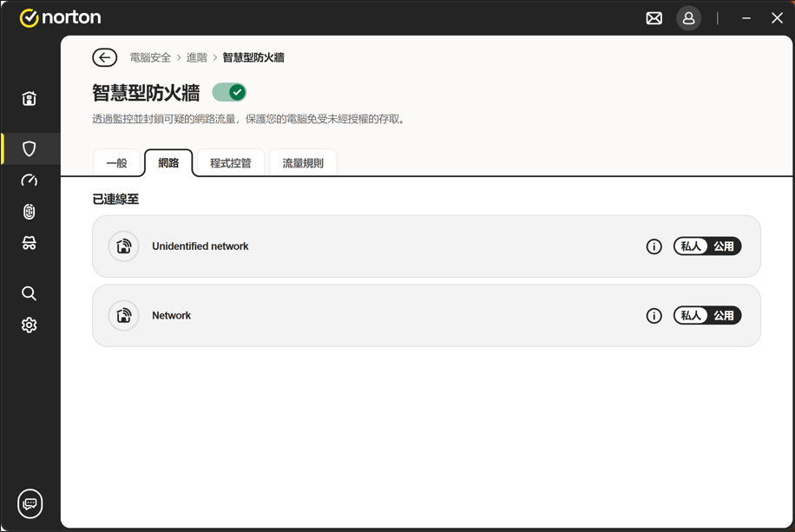The image size is (795, 532).
Task: Set Unidentified network to 私人
Action: coord(691,246)
